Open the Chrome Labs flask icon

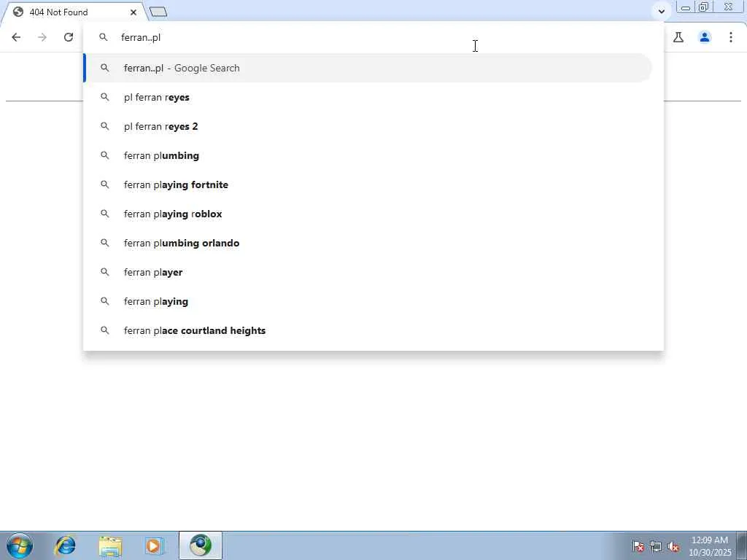tap(678, 37)
